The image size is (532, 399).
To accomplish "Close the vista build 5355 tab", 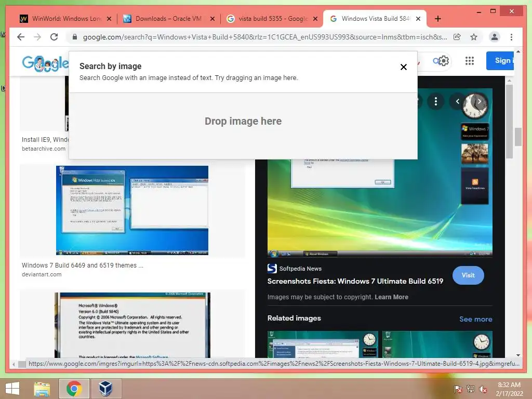I will [x=315, y=19].
